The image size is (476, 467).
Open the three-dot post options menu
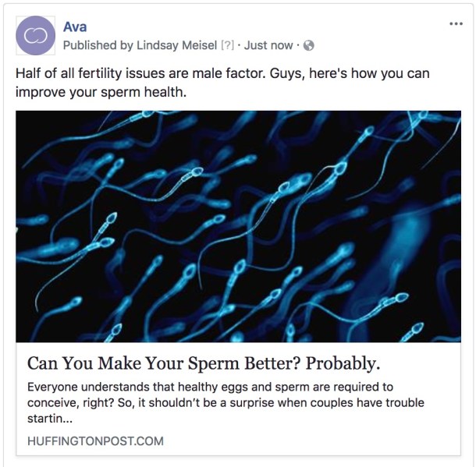point(456,23)
